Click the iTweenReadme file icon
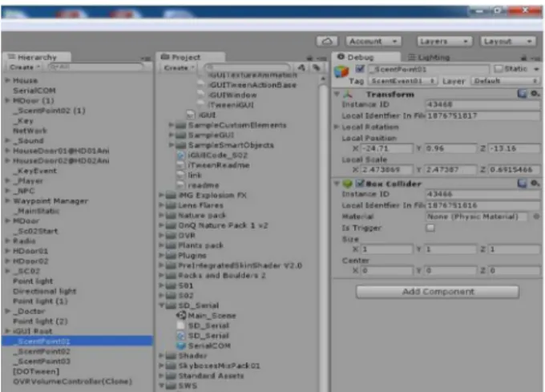 point(181,165)
